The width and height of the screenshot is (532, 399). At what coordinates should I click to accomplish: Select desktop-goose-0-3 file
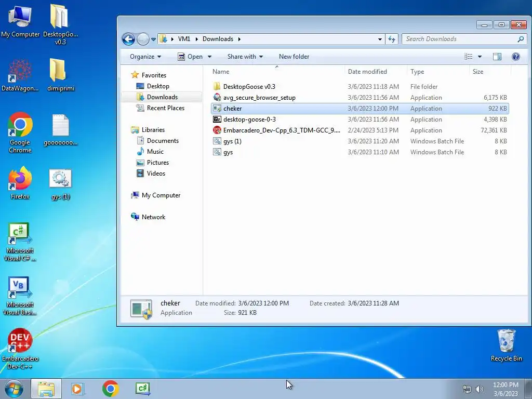coord(360,119)
